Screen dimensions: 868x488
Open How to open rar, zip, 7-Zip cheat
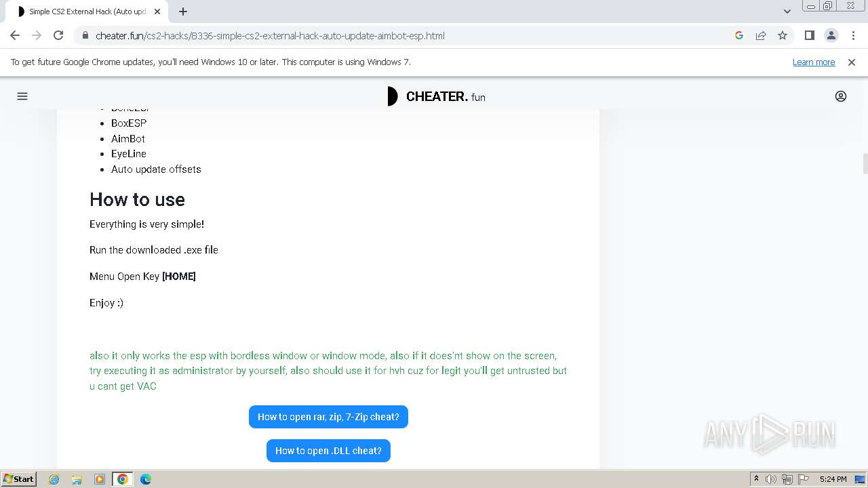328,417
